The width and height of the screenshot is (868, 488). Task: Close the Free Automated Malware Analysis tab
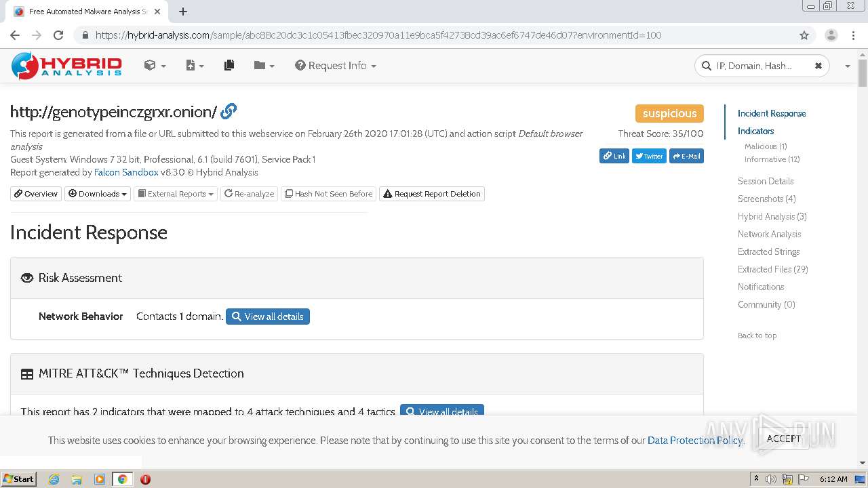click(158, 12)
